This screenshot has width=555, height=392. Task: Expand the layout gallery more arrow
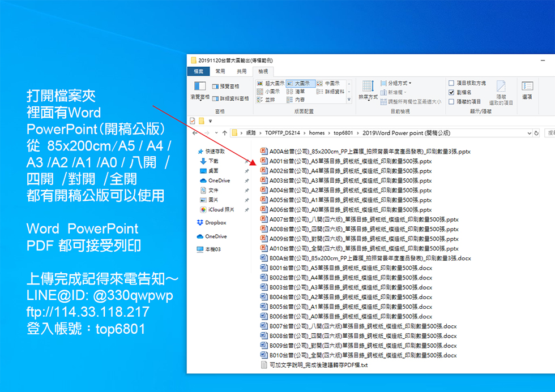(x=349, y=100)
